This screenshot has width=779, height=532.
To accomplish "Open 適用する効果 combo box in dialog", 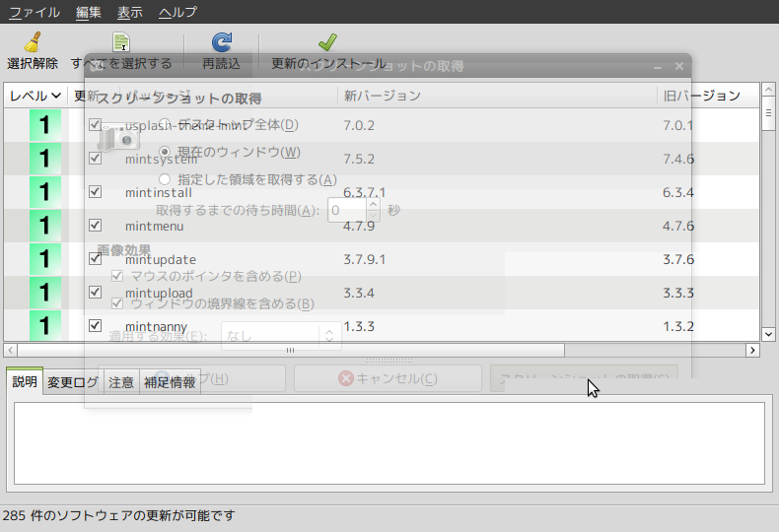I will click(x=281, y=336).
